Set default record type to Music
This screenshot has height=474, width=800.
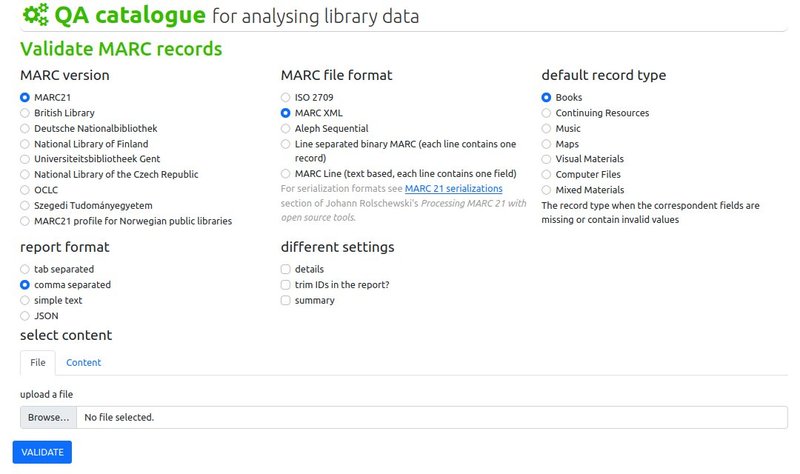[546, 129]
